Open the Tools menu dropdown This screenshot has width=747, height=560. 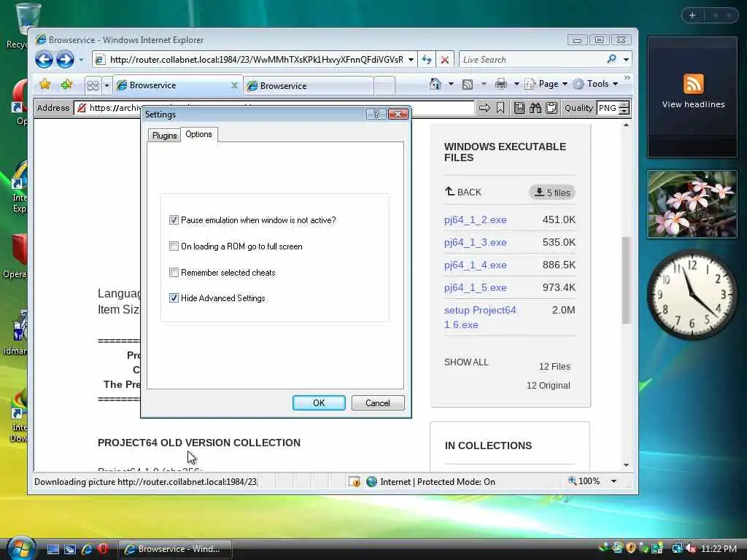tap(595, 85)
